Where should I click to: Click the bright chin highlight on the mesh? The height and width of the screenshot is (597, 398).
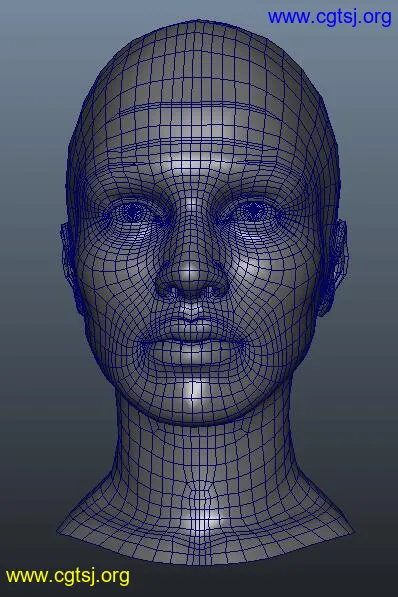click(x=195, y=395)
